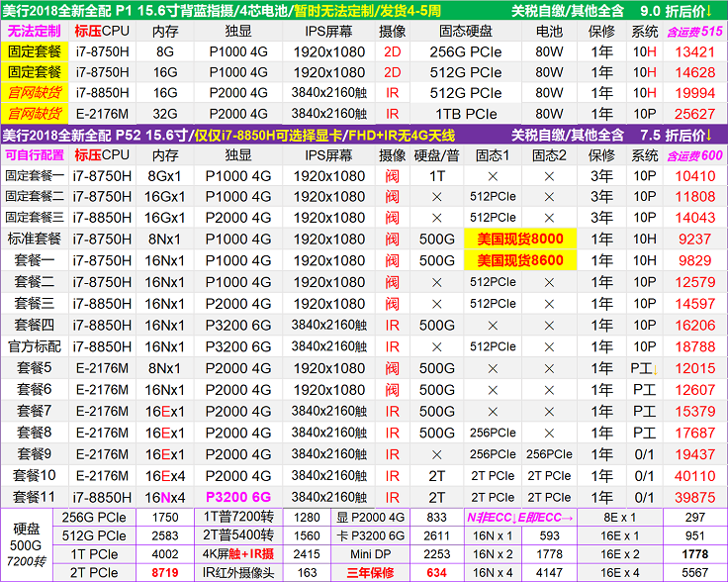Click the 8Gx1 memory cell
This screenshot has height=582, width=728.
[165, 176]
